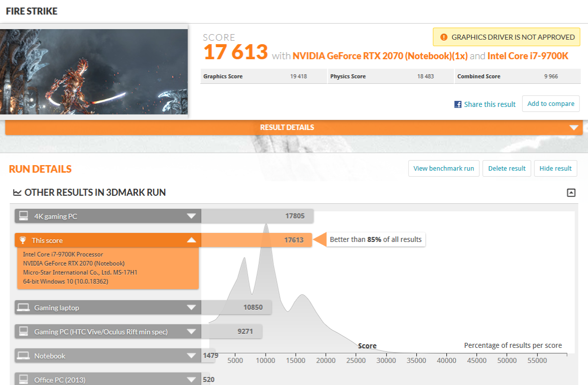Click the Percentage of results per score label
588x385 pixels.
pyautogui.click(x=513, y=345)
